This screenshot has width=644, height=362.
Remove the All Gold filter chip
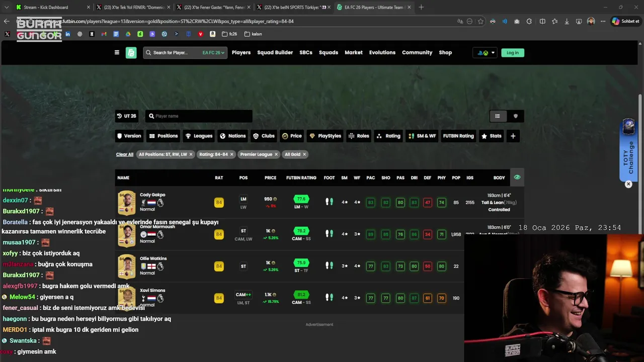pyautogui.click(x=304, y=154)
